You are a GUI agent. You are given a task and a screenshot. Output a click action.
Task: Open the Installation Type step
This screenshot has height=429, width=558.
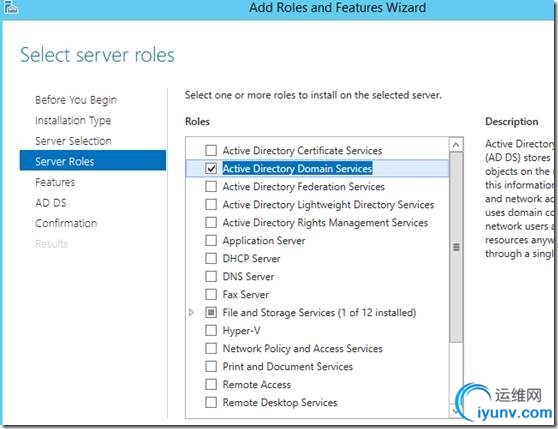pos(73,121)
